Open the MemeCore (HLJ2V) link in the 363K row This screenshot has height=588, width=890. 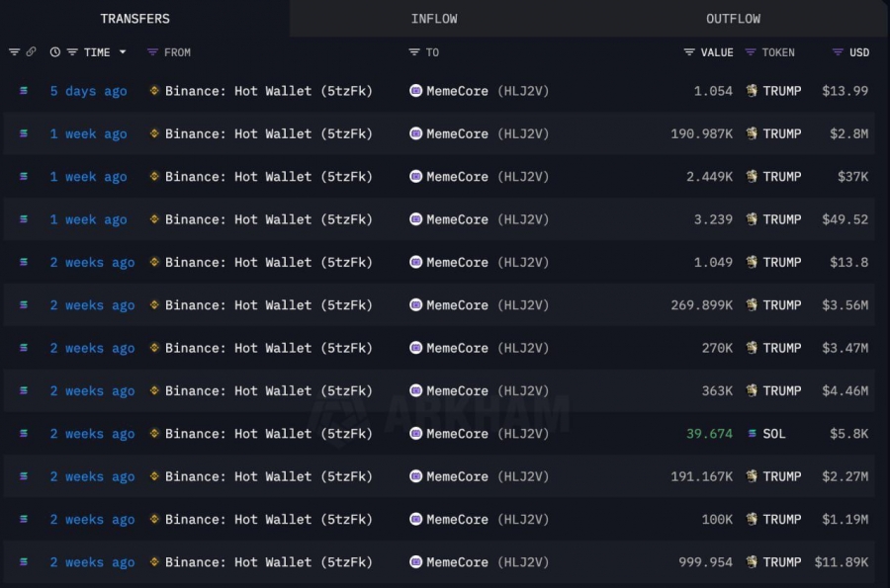point(488,390)
